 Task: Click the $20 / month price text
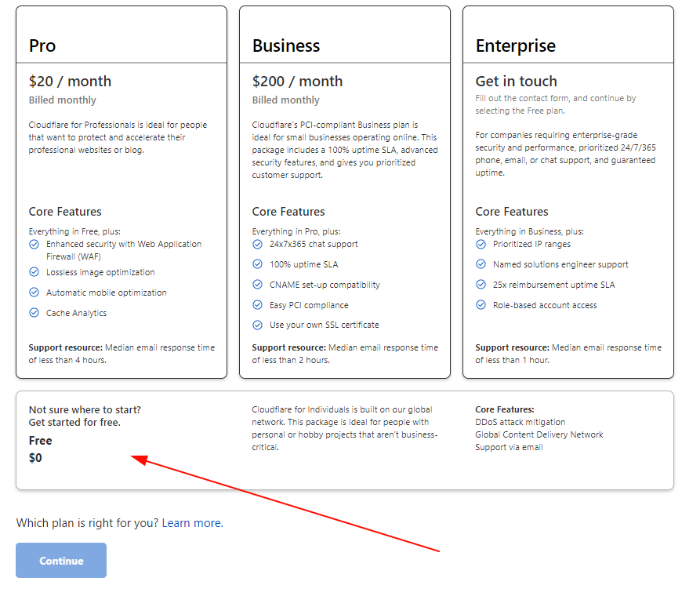pos(70,82)
